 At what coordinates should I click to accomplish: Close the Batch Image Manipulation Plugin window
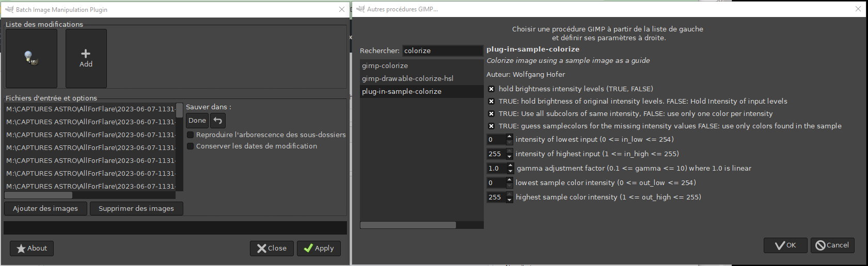click(341, 9)
